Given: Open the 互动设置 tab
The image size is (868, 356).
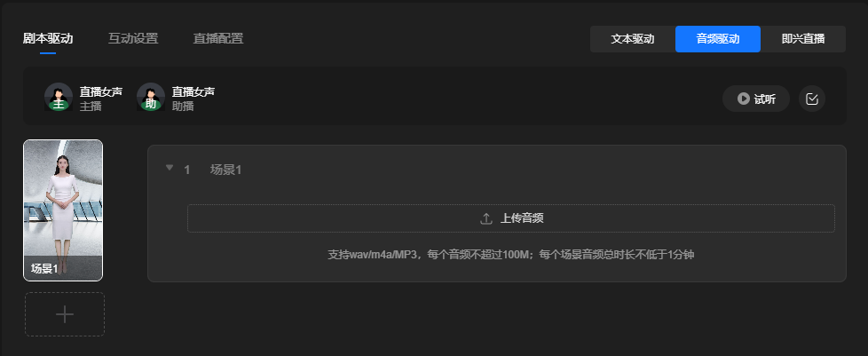Looking at the screenshot, I should click(x=133, y=39).
